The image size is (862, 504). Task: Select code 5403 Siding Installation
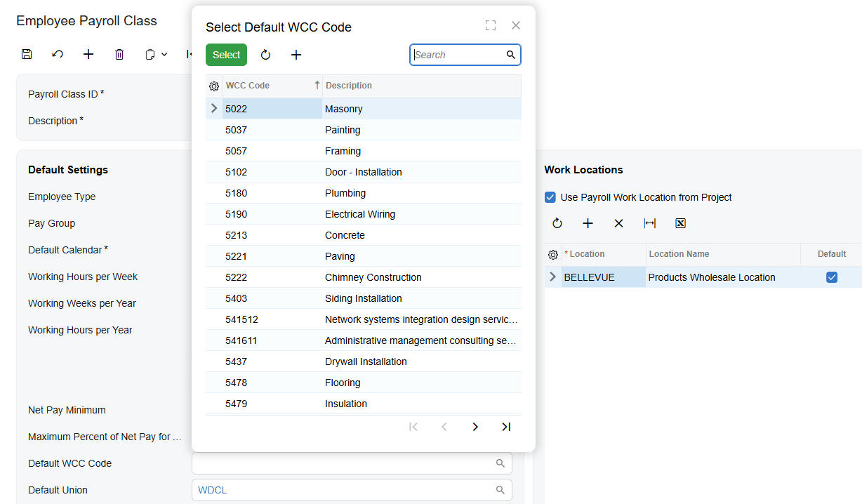364,298
